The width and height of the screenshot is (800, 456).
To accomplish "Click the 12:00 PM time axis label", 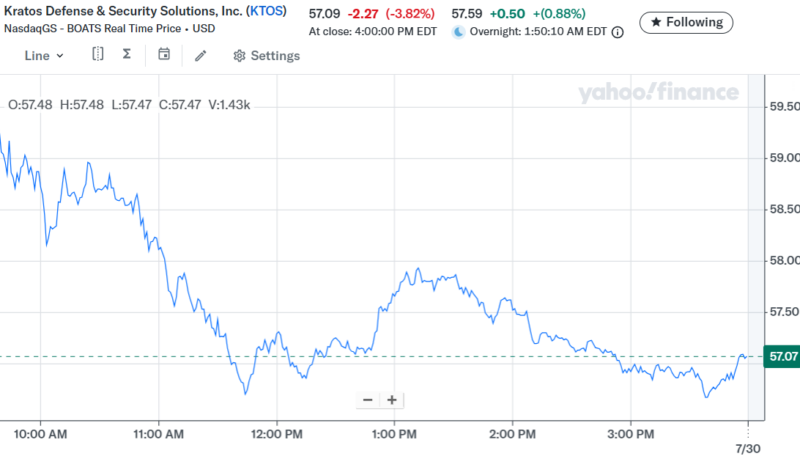I will click(x=276, y=435).
